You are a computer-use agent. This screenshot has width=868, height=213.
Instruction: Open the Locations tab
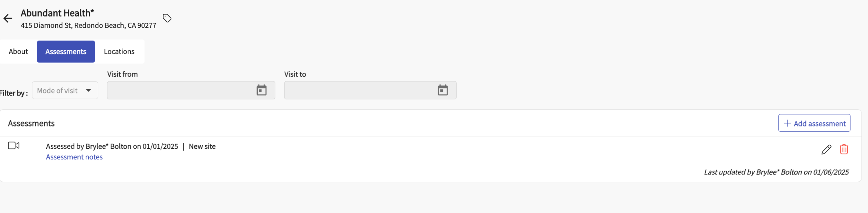119,52
